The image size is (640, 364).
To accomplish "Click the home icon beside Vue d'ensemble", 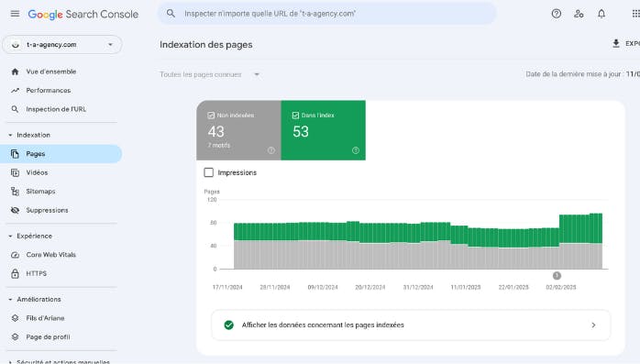I will click(15, 72).
